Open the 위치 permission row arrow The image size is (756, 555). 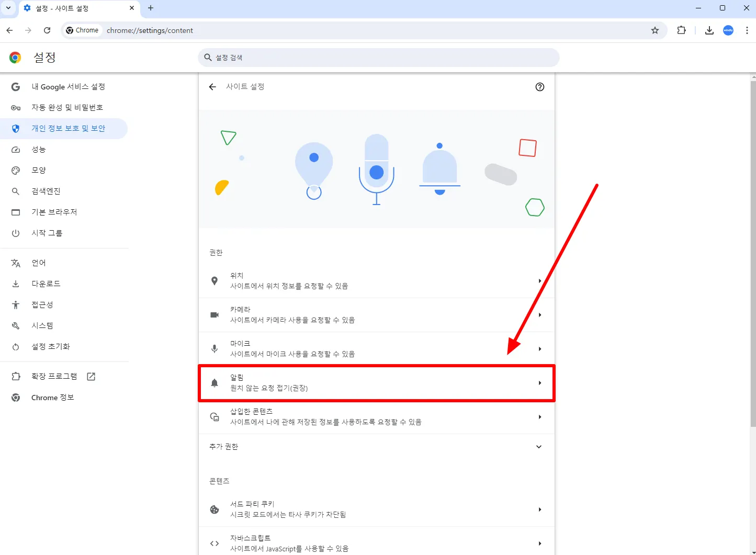pos(540,281)
